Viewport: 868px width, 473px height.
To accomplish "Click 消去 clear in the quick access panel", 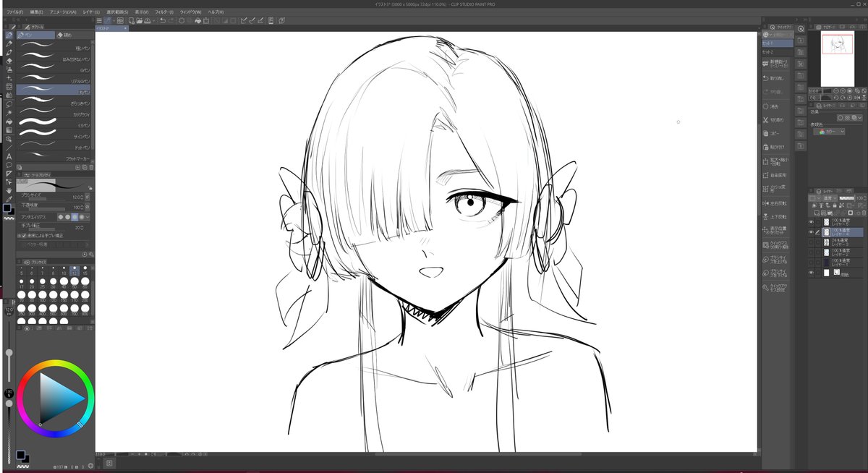I will click(x=778, y=106).
